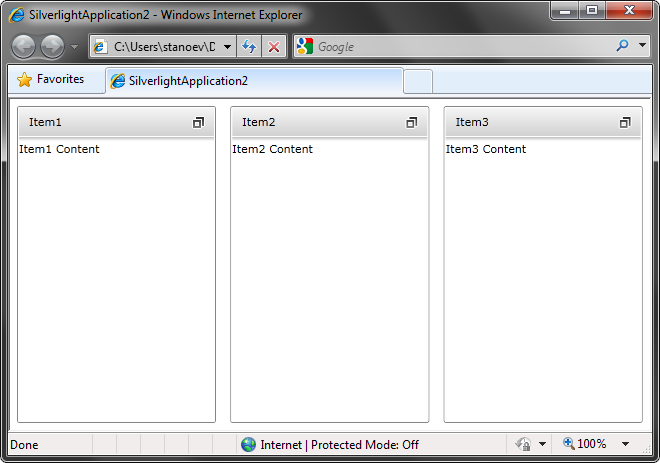Click the Google search provider icon
This screenshot has width=660, height=463.
click(305, 46)
